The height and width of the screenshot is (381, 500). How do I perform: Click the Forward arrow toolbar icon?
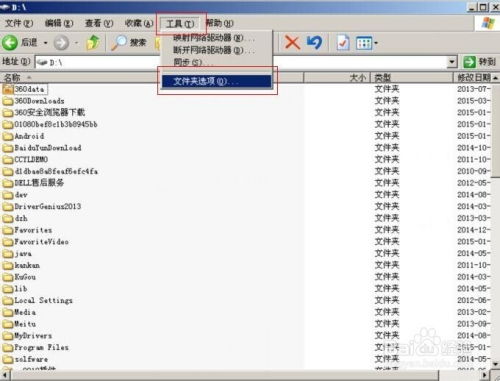61,43
